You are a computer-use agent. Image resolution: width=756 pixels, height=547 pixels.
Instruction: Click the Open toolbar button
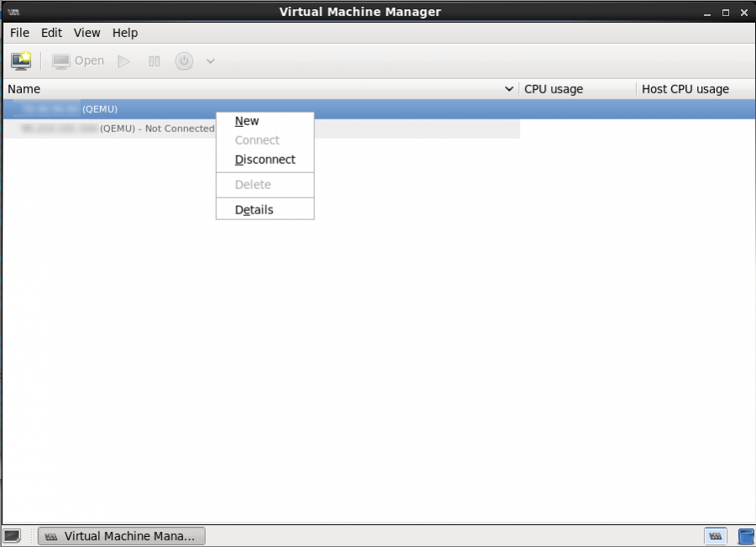tap(79, 60)
